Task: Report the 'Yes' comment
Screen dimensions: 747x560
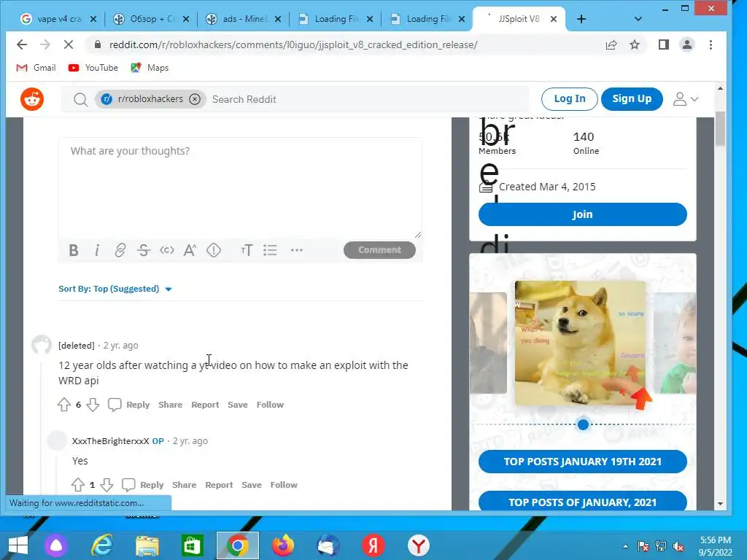Action: pos(219,485)
